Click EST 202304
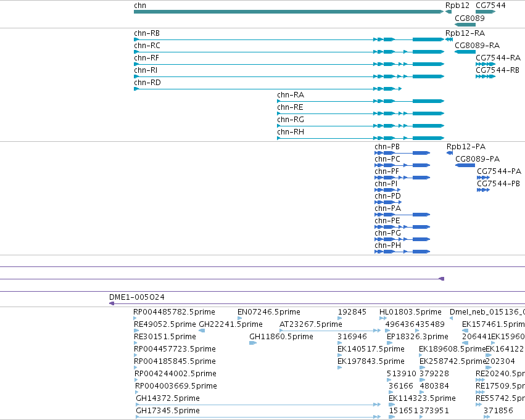The image size is (525, 420). 500,362
